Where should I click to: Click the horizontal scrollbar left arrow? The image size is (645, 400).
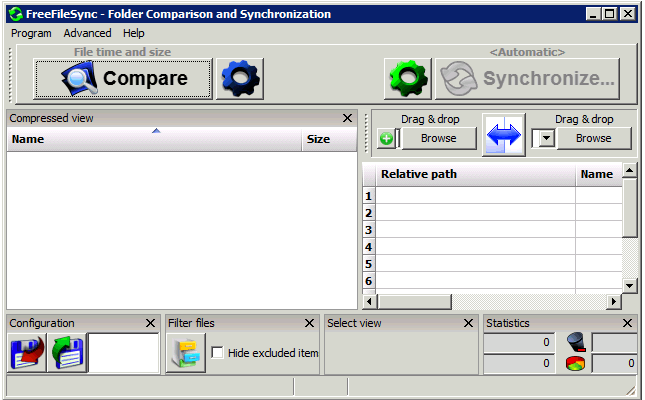click(x=369, y=302)
